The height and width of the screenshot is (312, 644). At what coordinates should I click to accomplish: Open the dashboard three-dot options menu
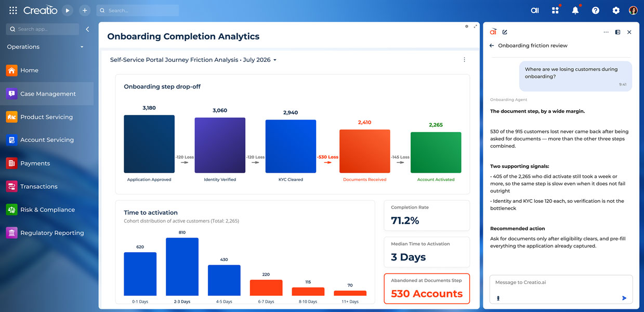[x=464, y=60]
